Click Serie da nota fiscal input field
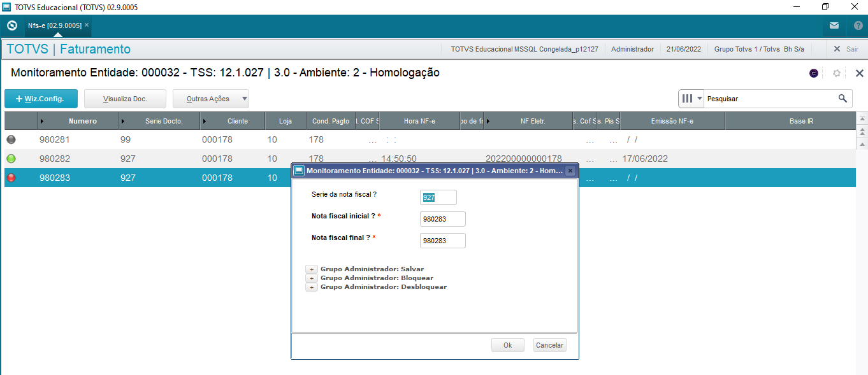868x375 pixels. 438,197
